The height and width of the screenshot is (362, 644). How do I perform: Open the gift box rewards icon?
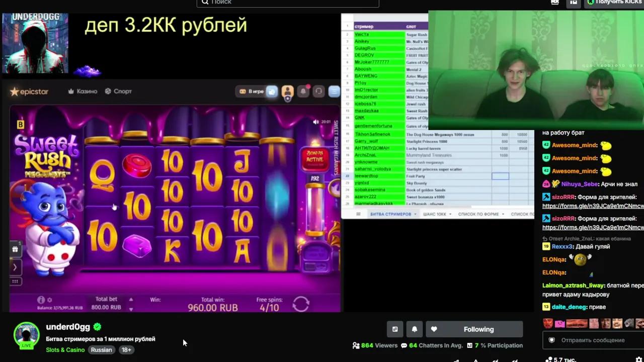pos(15,249)
